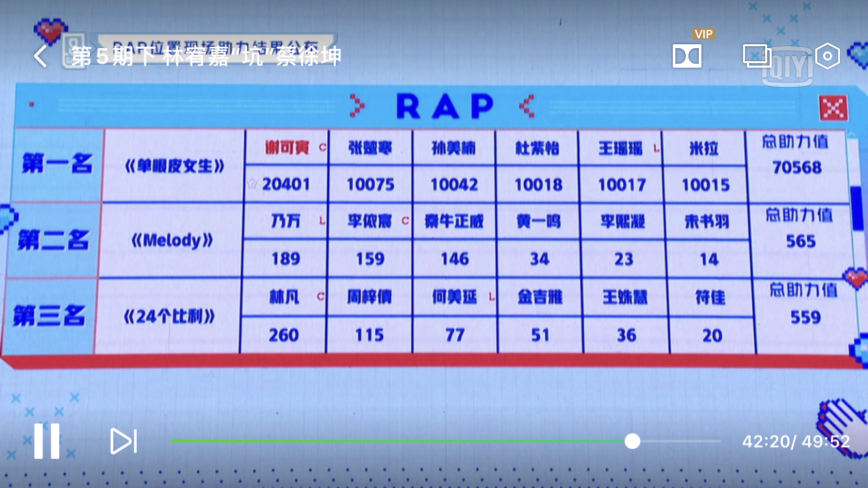
Task: Tap the back arrow beside the video title
Action: 40,57
